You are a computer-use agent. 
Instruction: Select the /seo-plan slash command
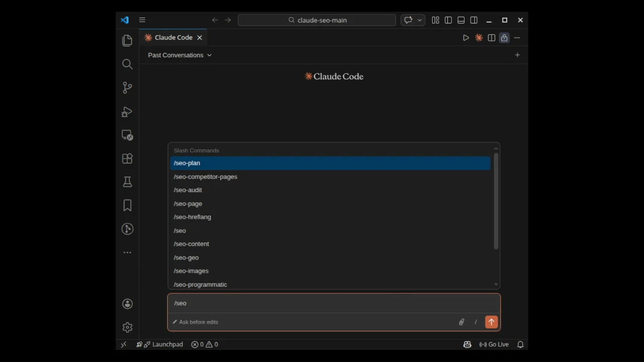[330, 163]
